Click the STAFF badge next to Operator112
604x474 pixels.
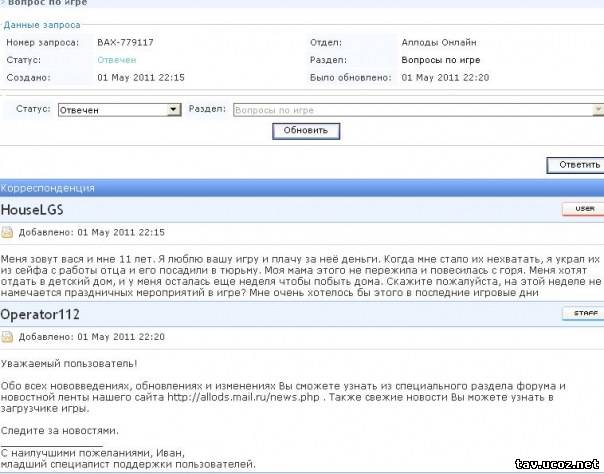[582, 314]
